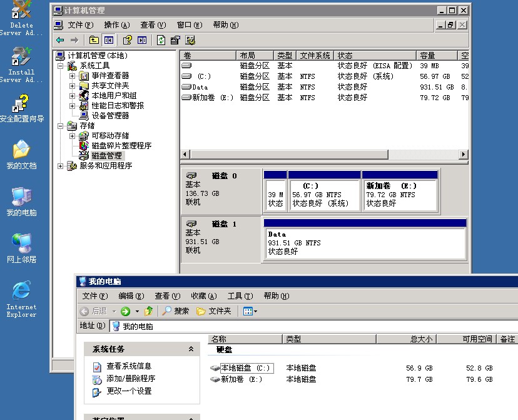Open 查看(V) menu in Computer Management
The image size is (518, 420).
point(153,25)
